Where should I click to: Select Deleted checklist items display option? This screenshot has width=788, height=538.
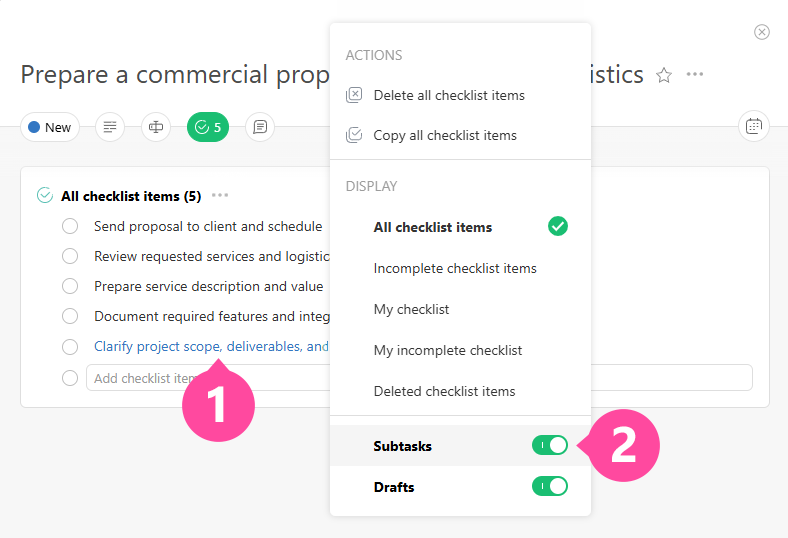(444, 391)
